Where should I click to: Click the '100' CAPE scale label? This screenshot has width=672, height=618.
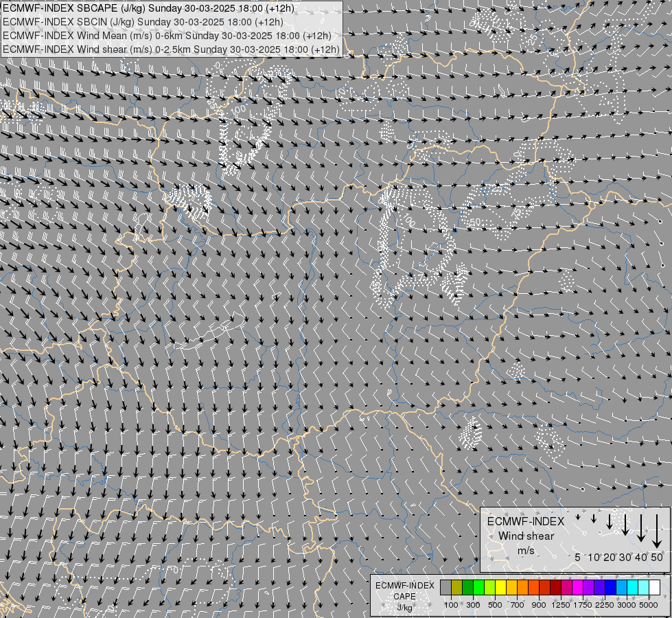pyautogui.click(x=451, y=605)
